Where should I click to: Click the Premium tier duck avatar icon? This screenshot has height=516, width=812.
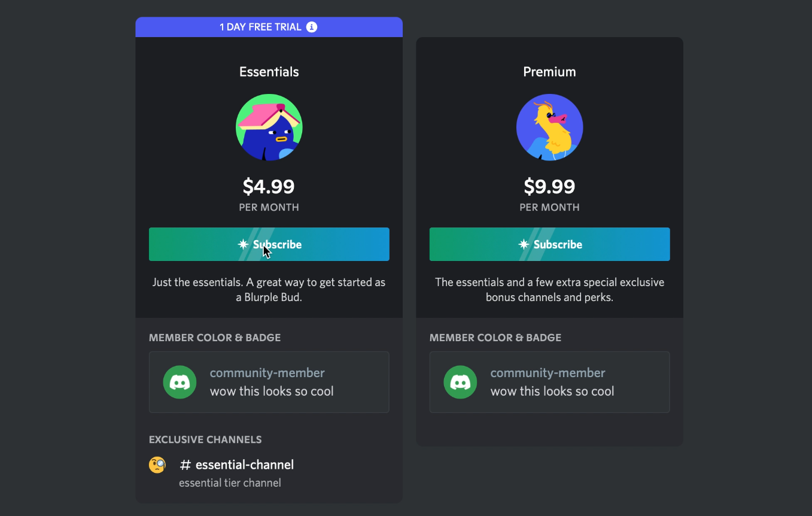pos(549,127)
